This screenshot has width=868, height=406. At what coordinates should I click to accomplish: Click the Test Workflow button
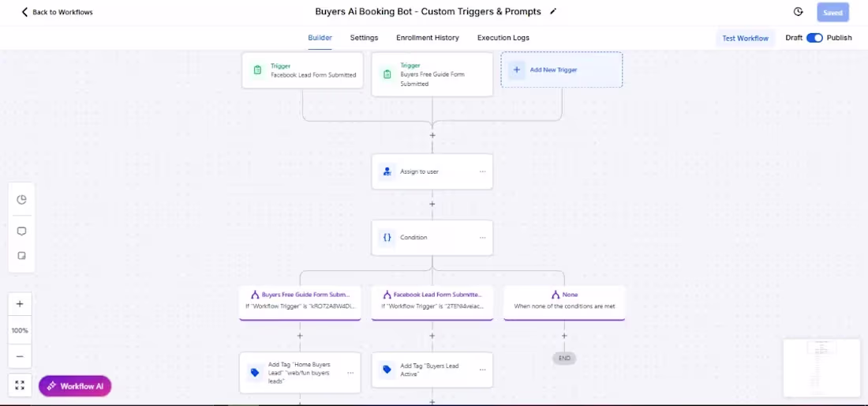(745, 38)
